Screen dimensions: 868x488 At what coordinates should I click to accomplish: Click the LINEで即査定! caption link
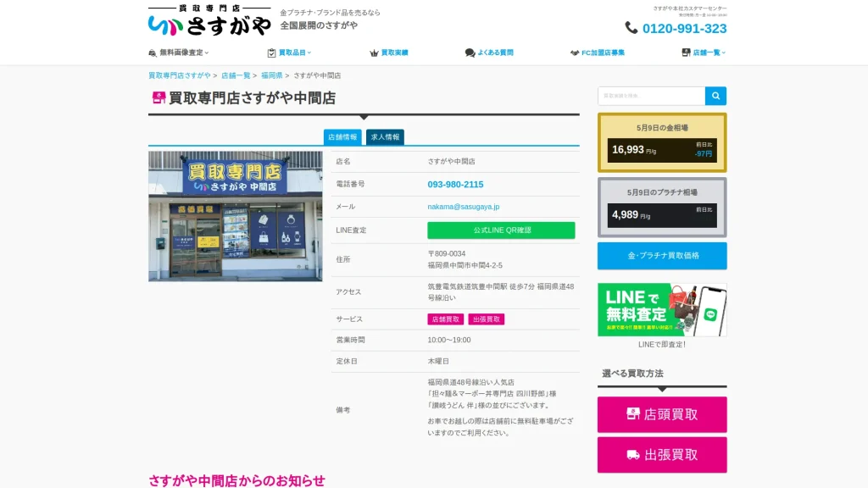662,344
